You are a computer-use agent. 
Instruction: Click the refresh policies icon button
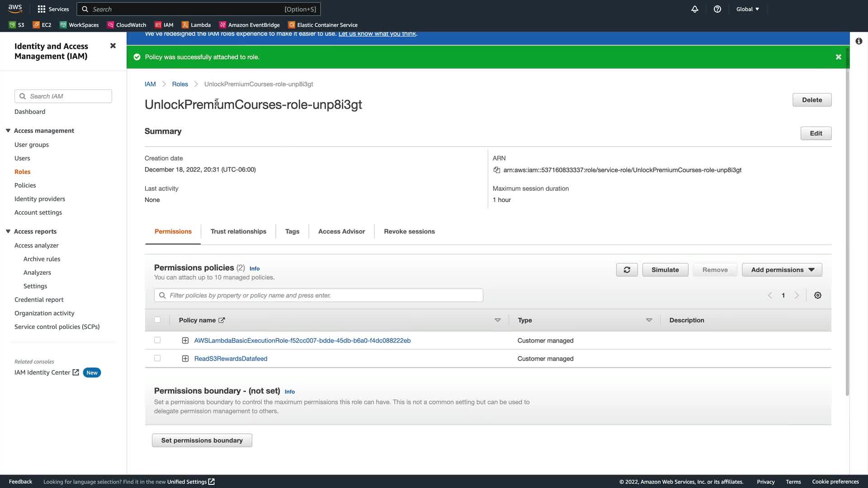click(627, 270)
